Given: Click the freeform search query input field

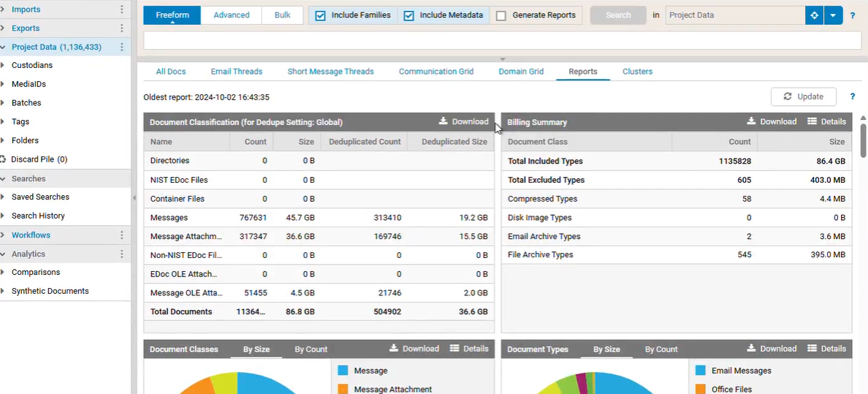Looking at the screenshot, I should click(x=502, y=40).
